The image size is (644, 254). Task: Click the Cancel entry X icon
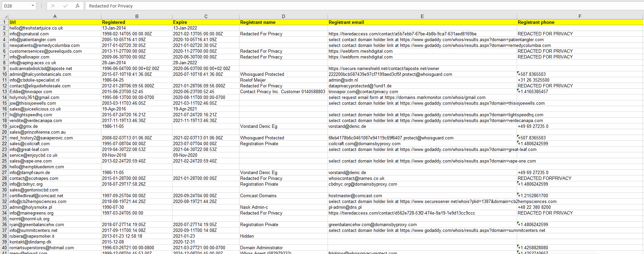click(x=53, y=6)
